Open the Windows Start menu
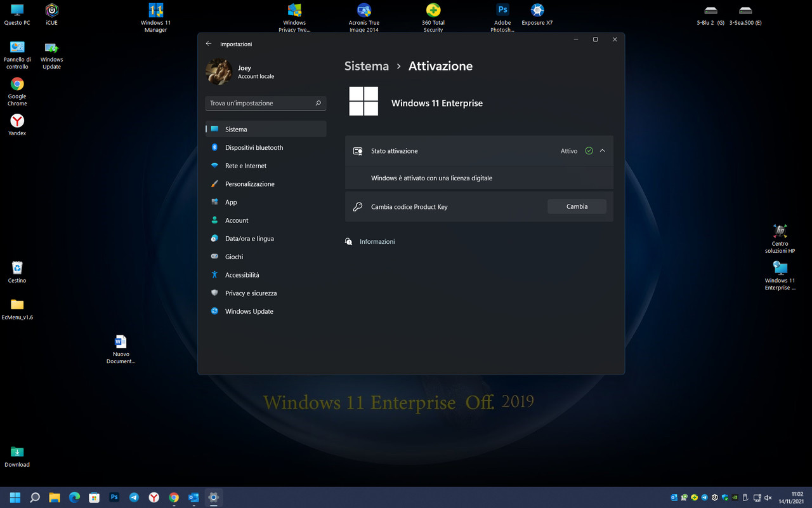This screenshot has width=812, height=508. pos(15,497)
